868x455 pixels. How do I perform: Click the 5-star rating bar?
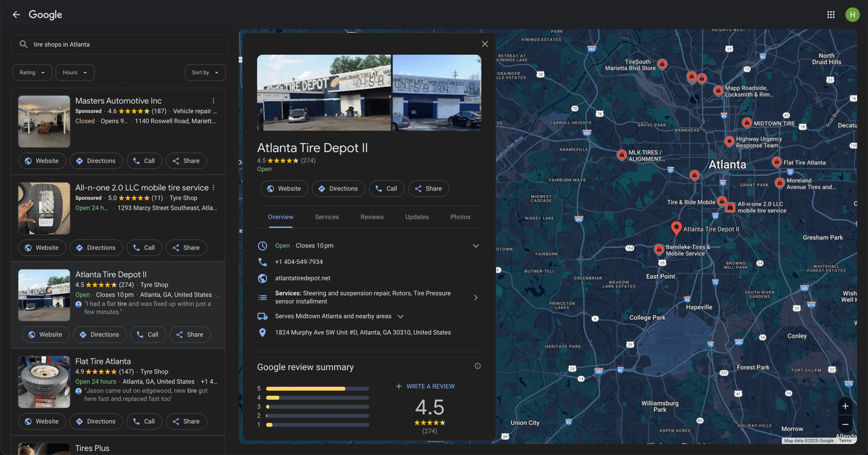coord(317,389)
